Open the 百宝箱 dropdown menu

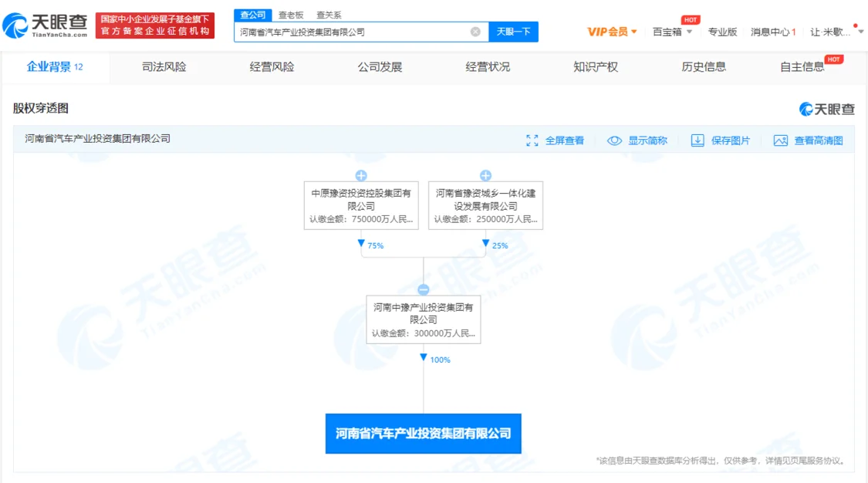(672, 32)
